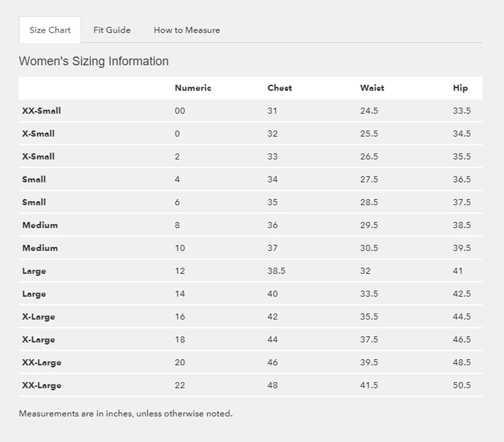Open the How to Measure tab
The width and height of the screenshot is (504, 442).
click(186, 30)
